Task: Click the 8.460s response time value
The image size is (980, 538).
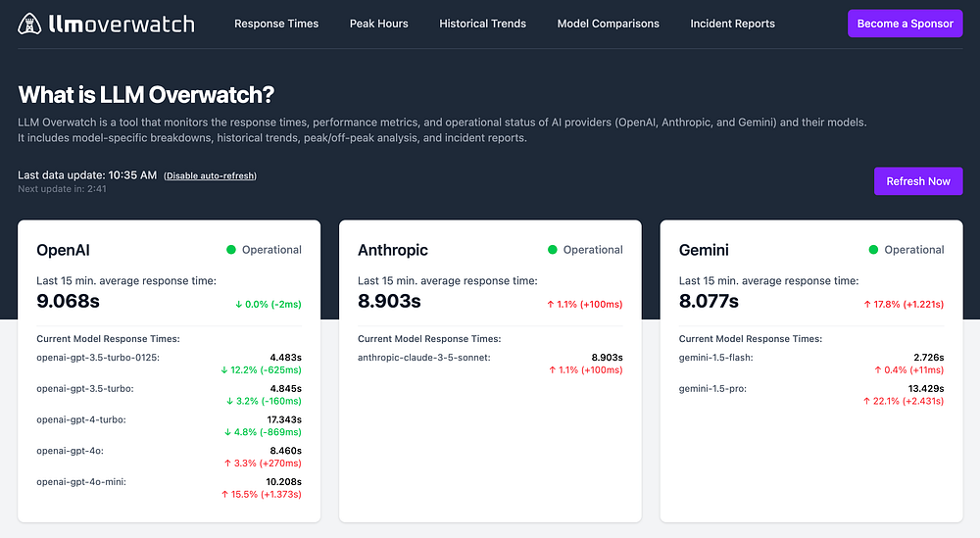Action: click(285, 451)
